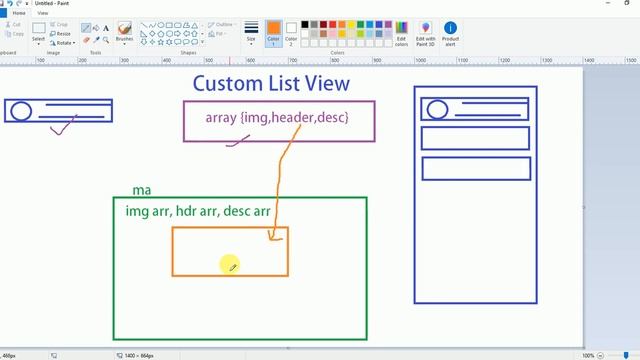Click the Brushes tool icon
The width and height of the screenshot is (640, 360).
(124, 28)
